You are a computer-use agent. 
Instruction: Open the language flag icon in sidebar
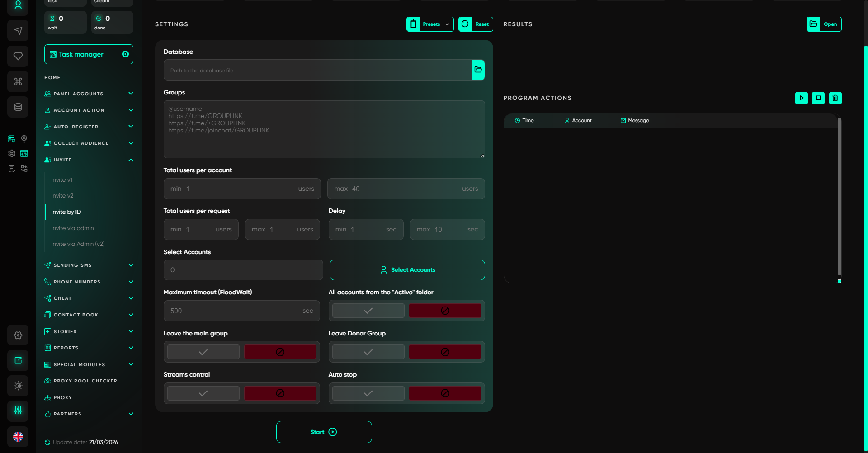pos(18,437)
